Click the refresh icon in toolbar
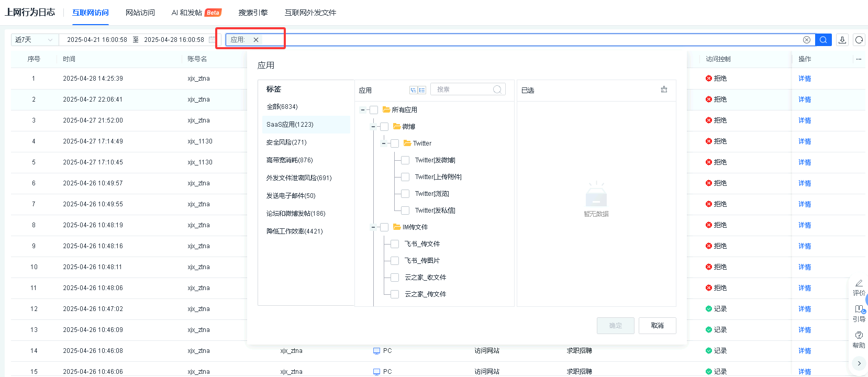This screenshot has width=868, height=377. pos(859,40)
